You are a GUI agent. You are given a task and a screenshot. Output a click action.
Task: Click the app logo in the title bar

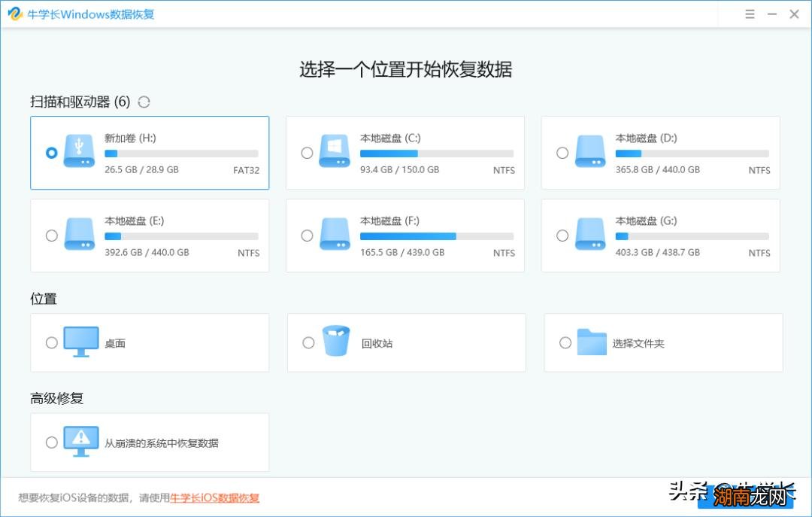click(15, 14)
